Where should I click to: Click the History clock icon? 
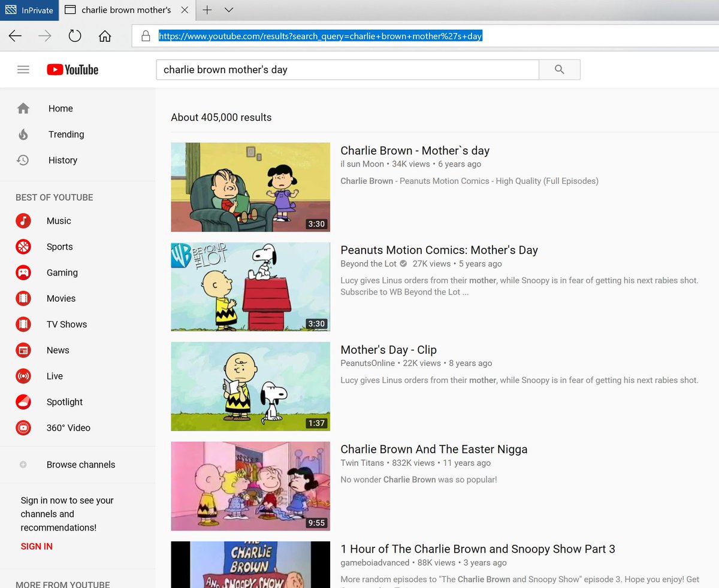(x=23, y=160)
